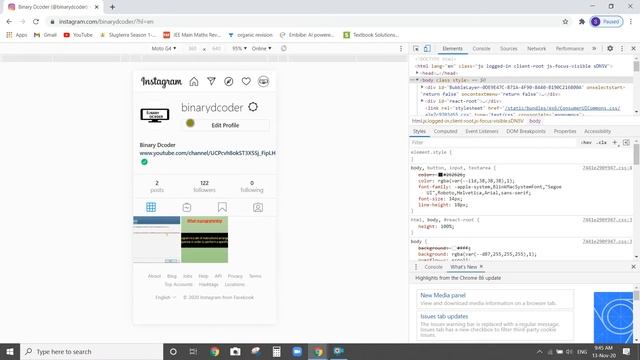Viewport: 640px width, 360px height.
Task: Click the Windows Start button
Action: point(10,351)
